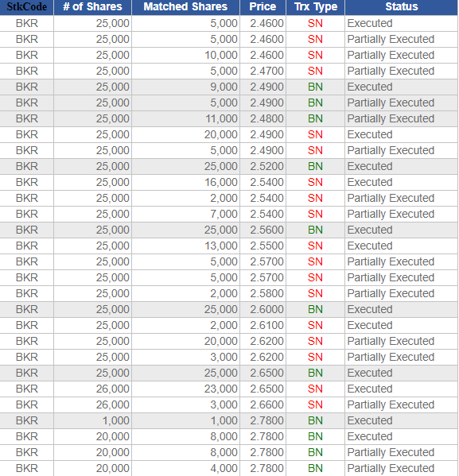Click the 2.6100 SN executed row
459x476 pixels.
(x=229, y=325)
